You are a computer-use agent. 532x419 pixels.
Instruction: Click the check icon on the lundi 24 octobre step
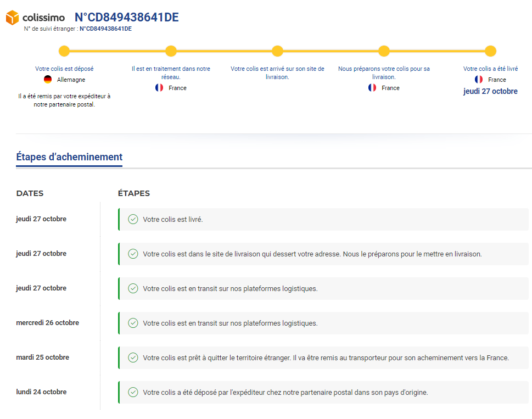(133, 392)
